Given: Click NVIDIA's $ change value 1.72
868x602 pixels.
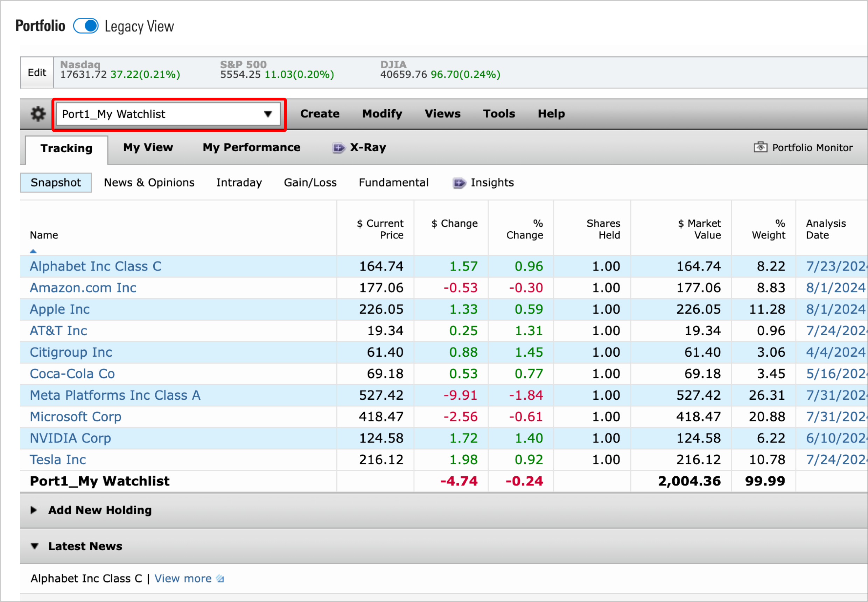Looking at the screenshot, I should click(463, 438).
